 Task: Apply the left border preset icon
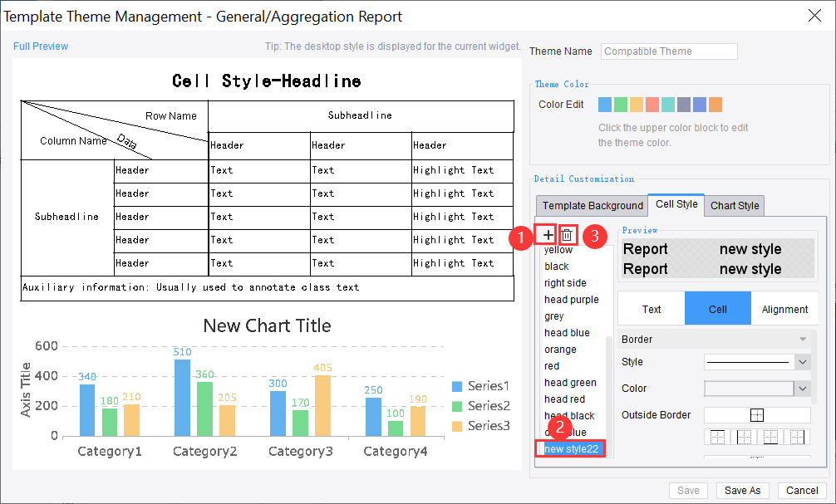pyautogui.click(x=744, y=436)
